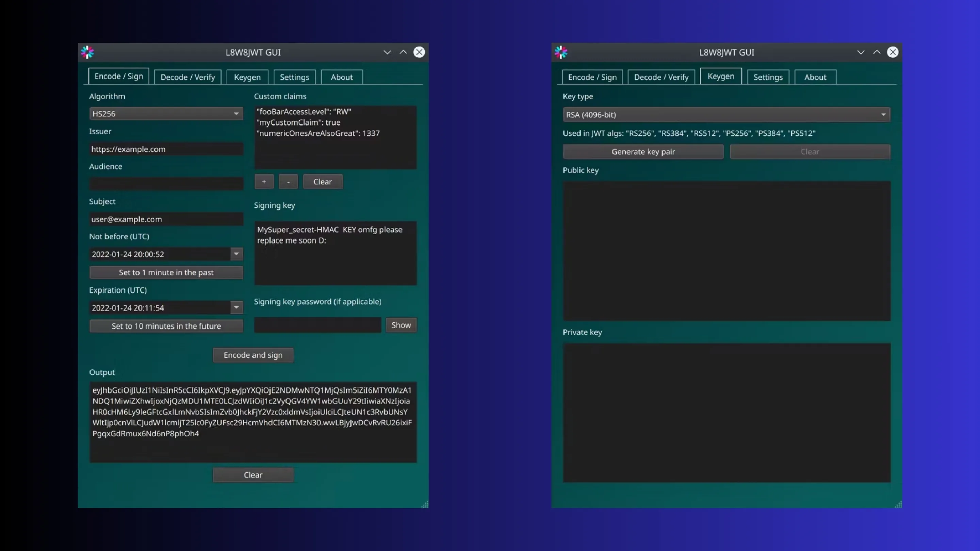Click resize grip of right window
The width and height of the screenshot is (980, 551).
tap(898, 504)
